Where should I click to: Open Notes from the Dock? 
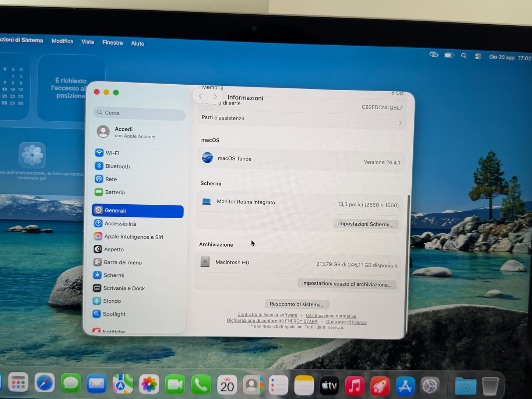coord(304,386)
